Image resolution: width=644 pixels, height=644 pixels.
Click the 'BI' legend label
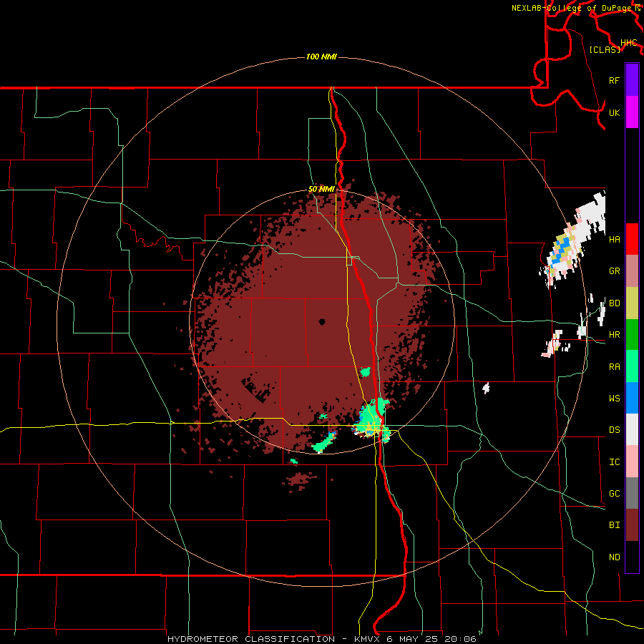[614, 525]
